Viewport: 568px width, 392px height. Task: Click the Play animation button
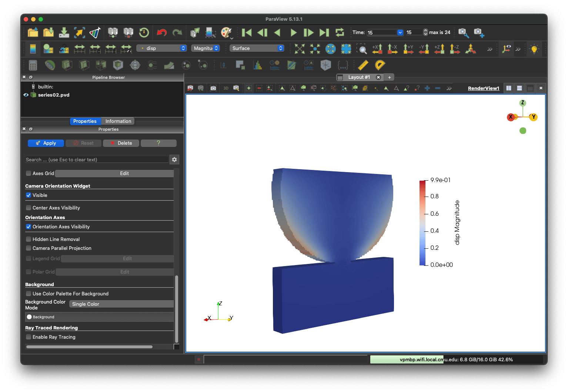coord(293,33)
